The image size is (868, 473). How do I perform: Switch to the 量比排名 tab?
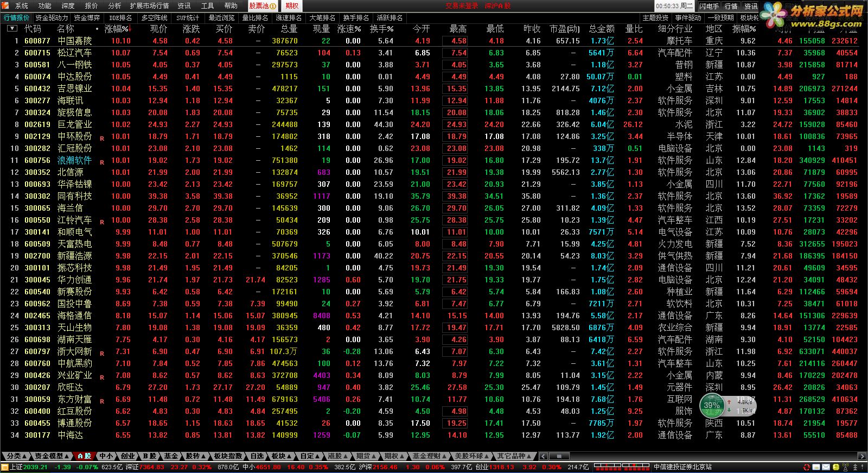(255, 18)
